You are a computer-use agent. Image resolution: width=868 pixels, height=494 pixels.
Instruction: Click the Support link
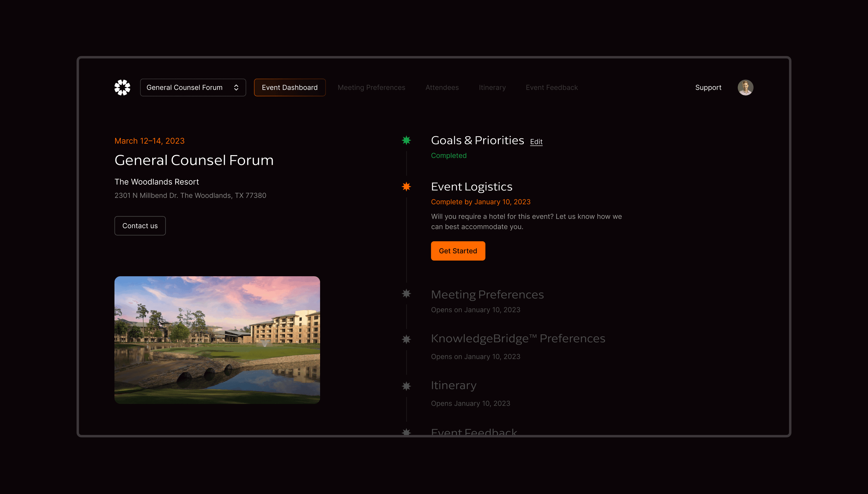pos(708,88)
